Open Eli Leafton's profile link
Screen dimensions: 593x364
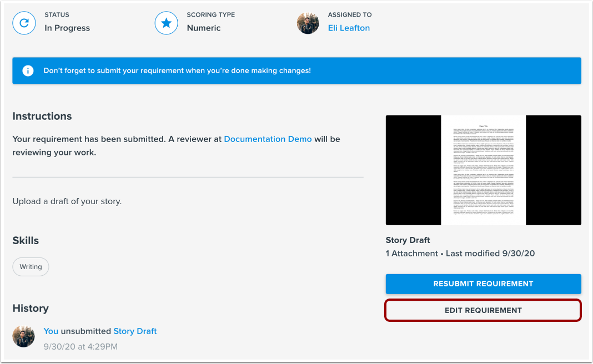pyautogui.click(x=349, y=28)
